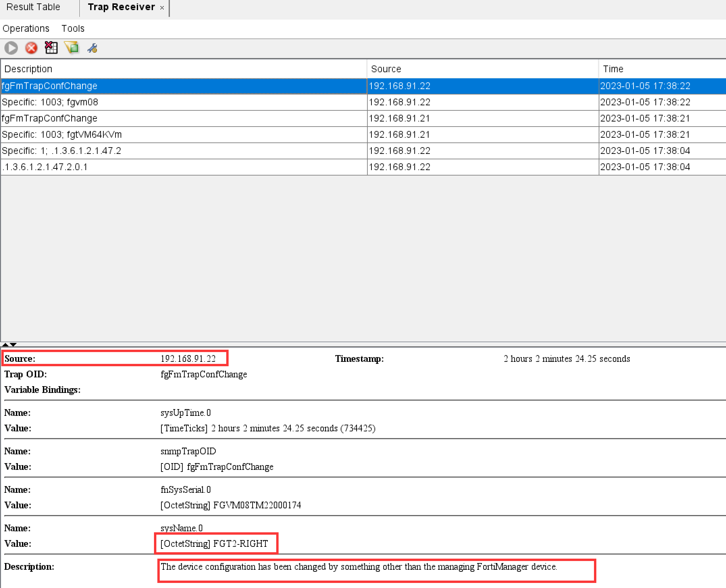Sort traps by Source column header

click(386, 69)
